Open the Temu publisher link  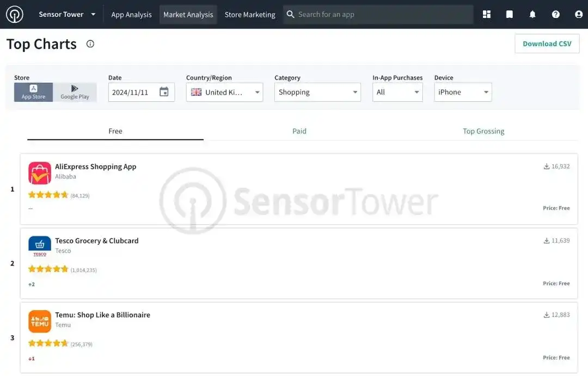[63, 325]
